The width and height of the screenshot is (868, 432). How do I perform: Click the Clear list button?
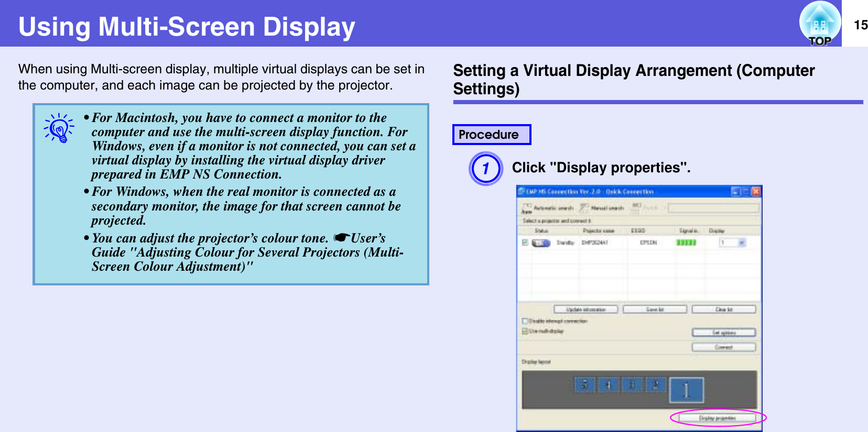click(724, 309)
